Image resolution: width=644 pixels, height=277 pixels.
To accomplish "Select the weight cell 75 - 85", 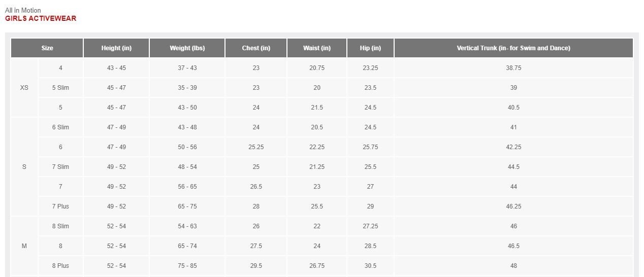I will coord(187,266).
